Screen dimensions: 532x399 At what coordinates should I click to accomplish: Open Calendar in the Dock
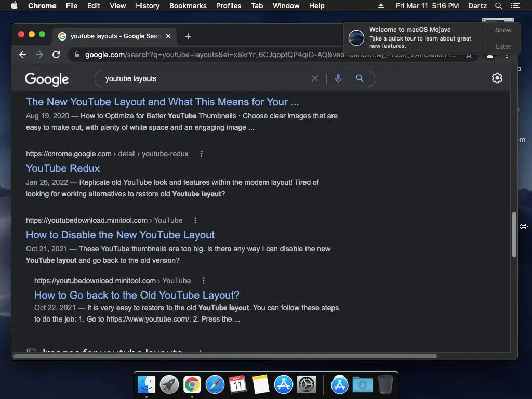[237, 385]
